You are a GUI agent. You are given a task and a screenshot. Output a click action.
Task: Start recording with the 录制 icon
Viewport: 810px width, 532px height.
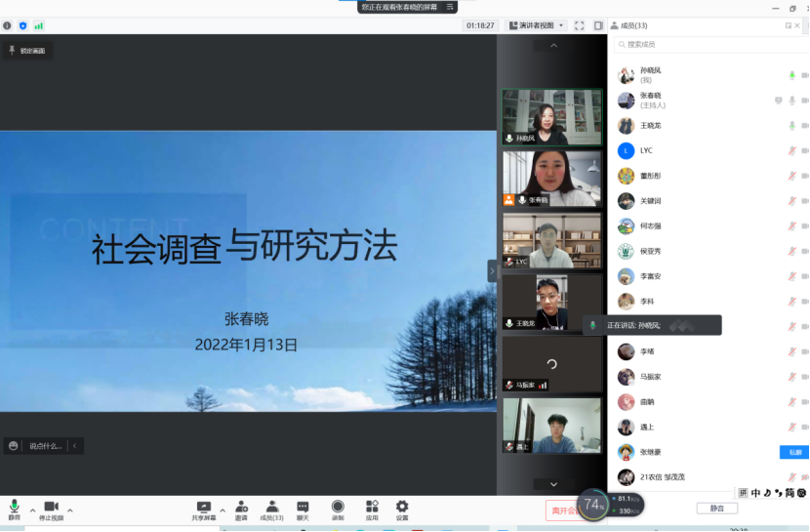click(x=338, y=508)
